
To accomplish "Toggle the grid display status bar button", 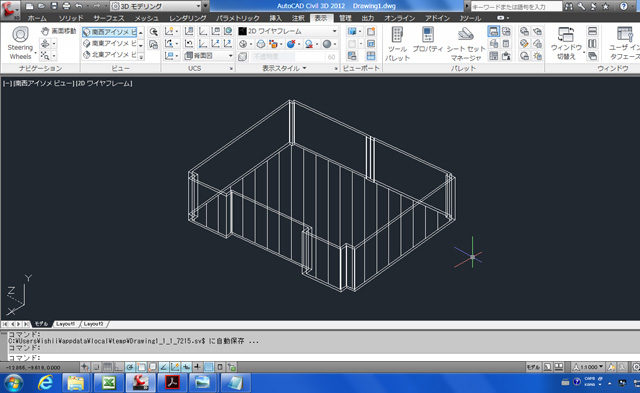I will [x=107, y=367].
